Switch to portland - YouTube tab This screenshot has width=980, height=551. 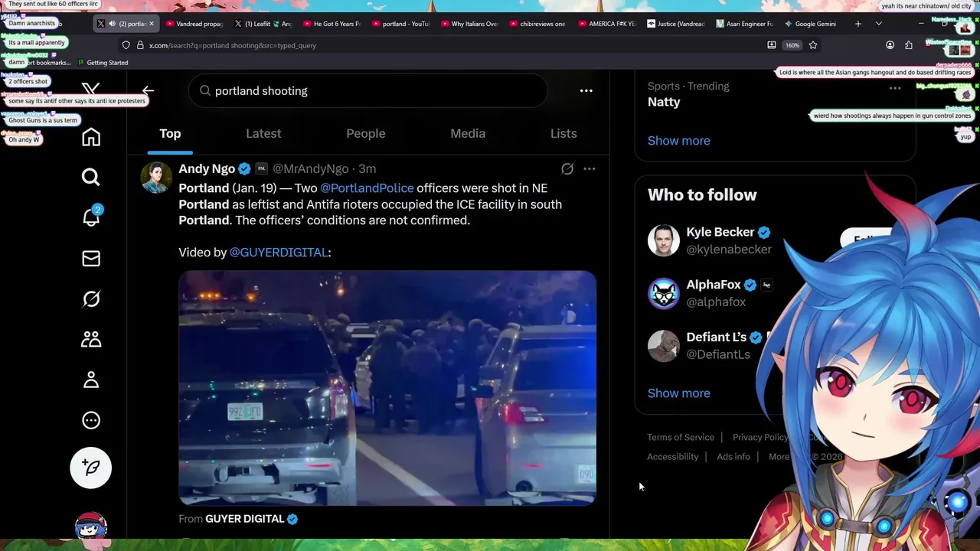401,24
